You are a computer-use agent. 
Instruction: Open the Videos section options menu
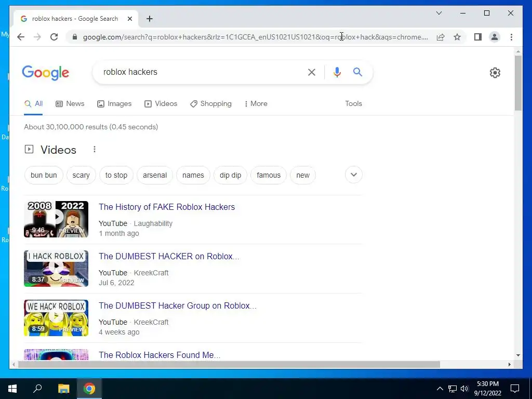click(95, 149)
